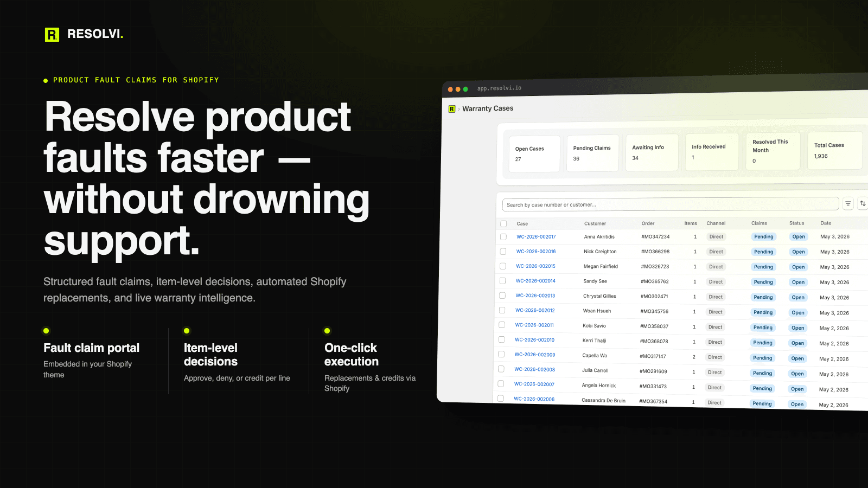868x488 pixels.
Task: Click the Status column header
Action: tap(796, 223)
